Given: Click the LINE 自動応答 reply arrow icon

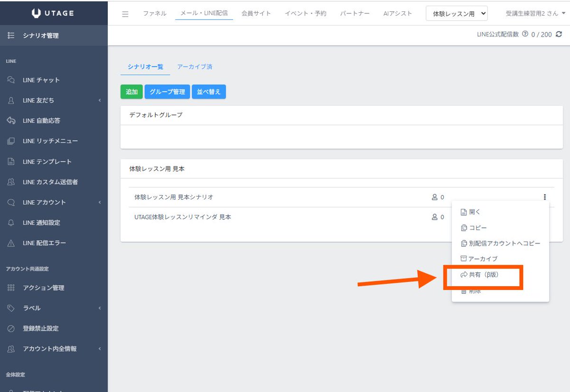Looking at the screenshot, I should tap(11, 121).
